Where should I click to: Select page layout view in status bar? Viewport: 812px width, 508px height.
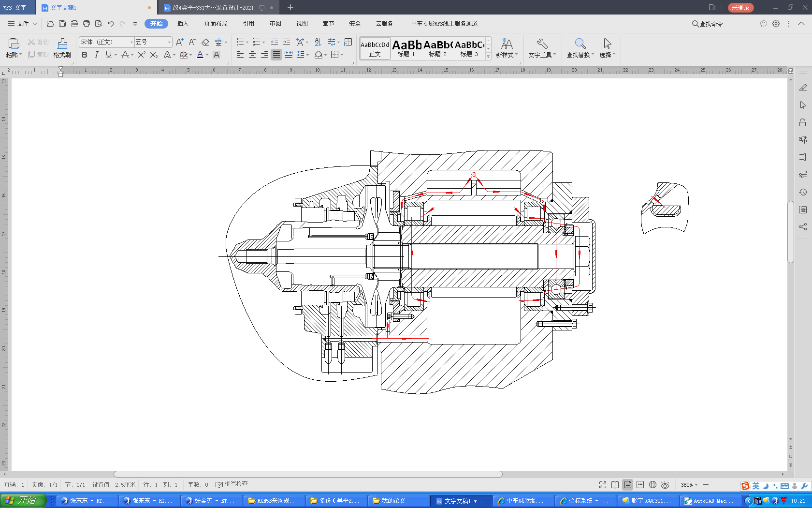628,485
